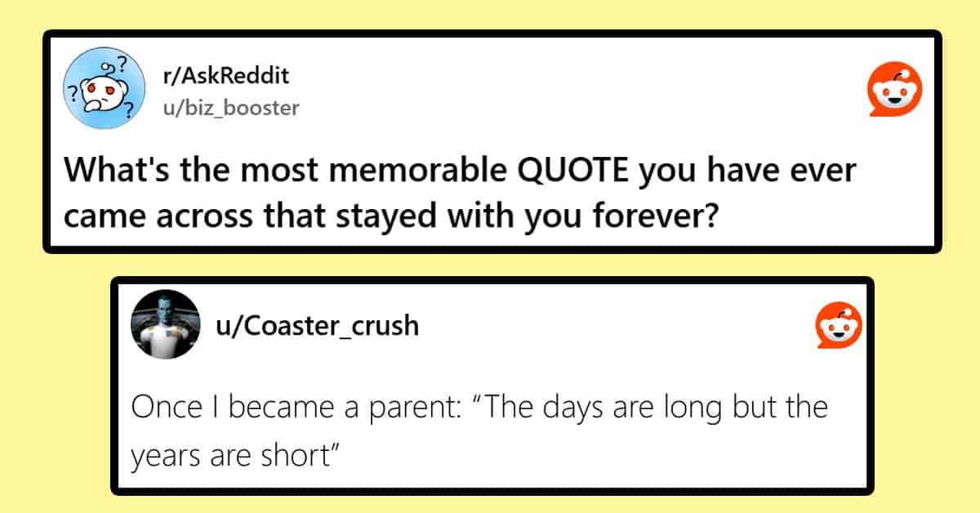Open Coaster_crush's profile avatar
The width and height of the screenshot is (980, 513).
pyautogui.click(x=165, y=324)
